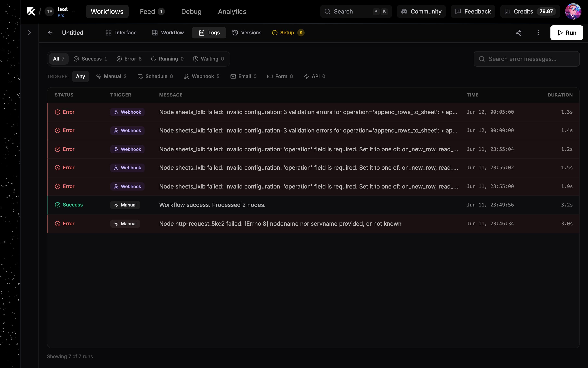The width and height of the screenshot is (588, 368).
Task: Open the error run at Jun 12, 00:05:00
Action: click(313, 112)
